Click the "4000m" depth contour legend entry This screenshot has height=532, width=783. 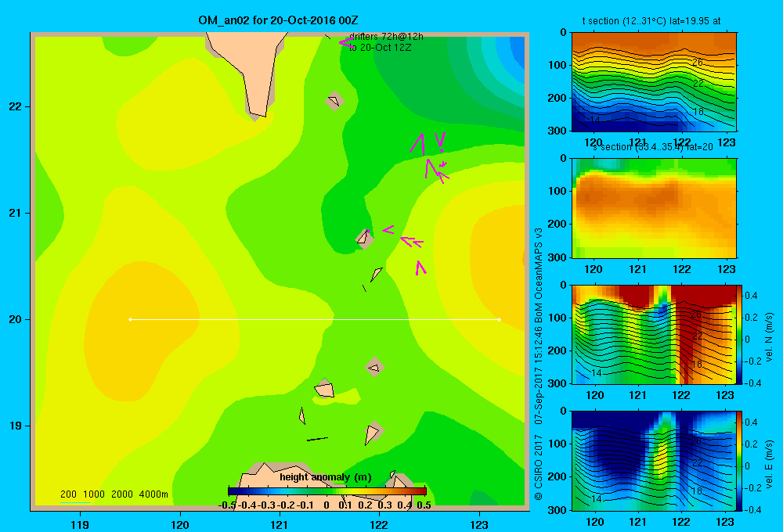[x=153, y=494]
